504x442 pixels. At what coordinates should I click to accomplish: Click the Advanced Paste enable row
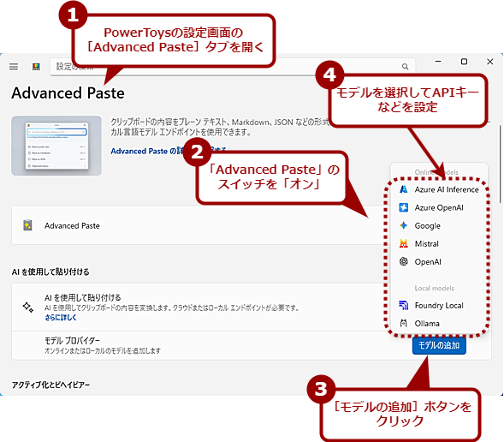tap(252, 225)
